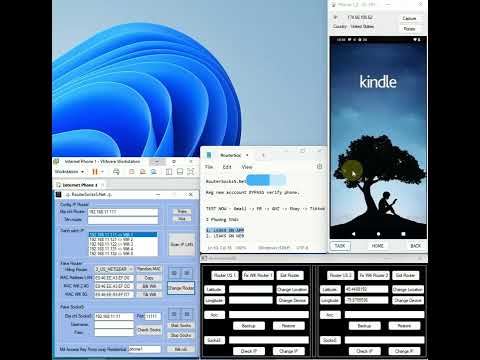Click the Copy button beside MAC Address LAN
This screenshot has width=480, height=360.
pyautogui.click(x=149, y=278)
